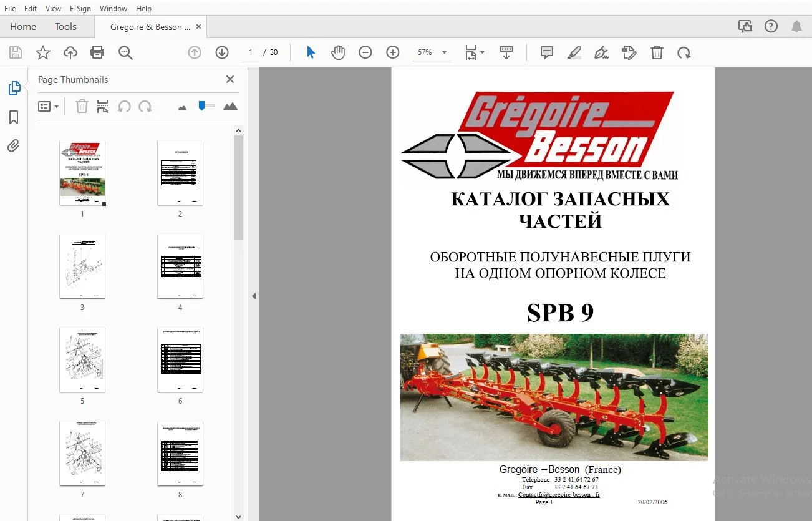This screenshot has height=521, width=812.
Task: Select the page 5 thumbnail
Action: [x=82, y=360]
